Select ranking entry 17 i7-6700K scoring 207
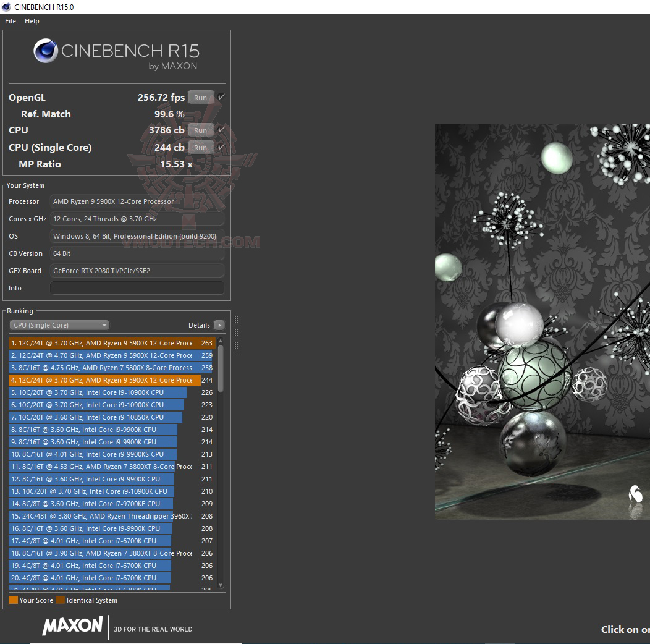Viewport: 650px width, 644px height. (x=111, y=541)
